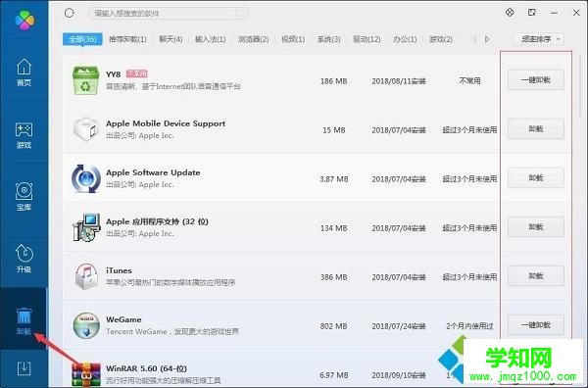588x388 pixels.
Task: Select the 推荐卸载(1) tab
Action: (127, 39)
